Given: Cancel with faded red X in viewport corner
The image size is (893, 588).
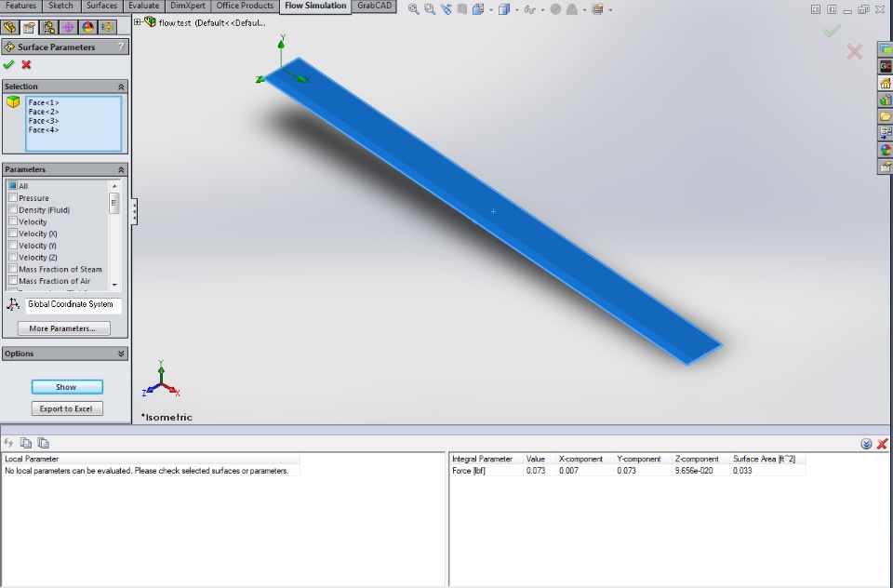Looking at the screenshot, I should pos(854,52).
